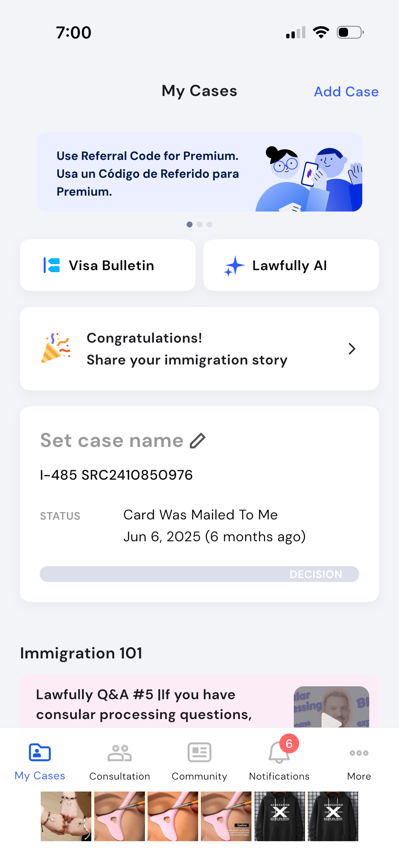Select the My Cases folder tab
This screenshot has width=399, height=868.
(x=40, y=752)
